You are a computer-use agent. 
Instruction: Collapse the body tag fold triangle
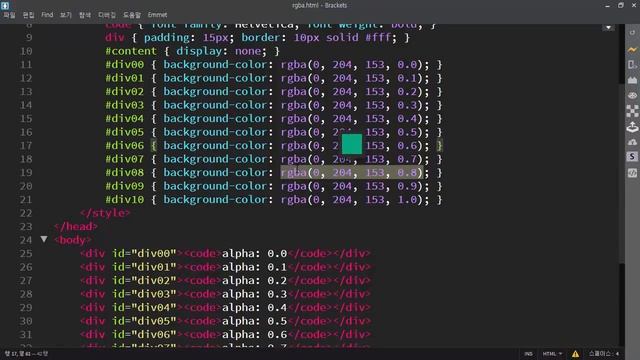point(44,239)
